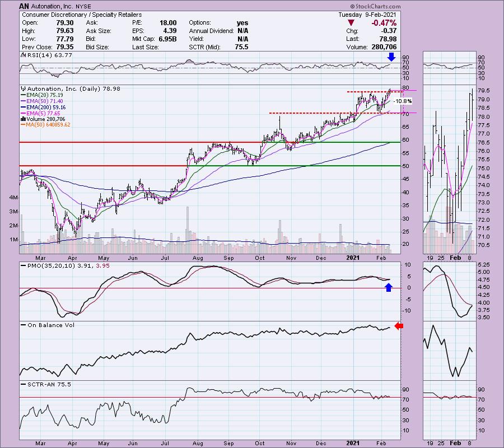Click the -10.8% annotation label
504x448 pixels.
pyautogui.click(x=403, y=101)
